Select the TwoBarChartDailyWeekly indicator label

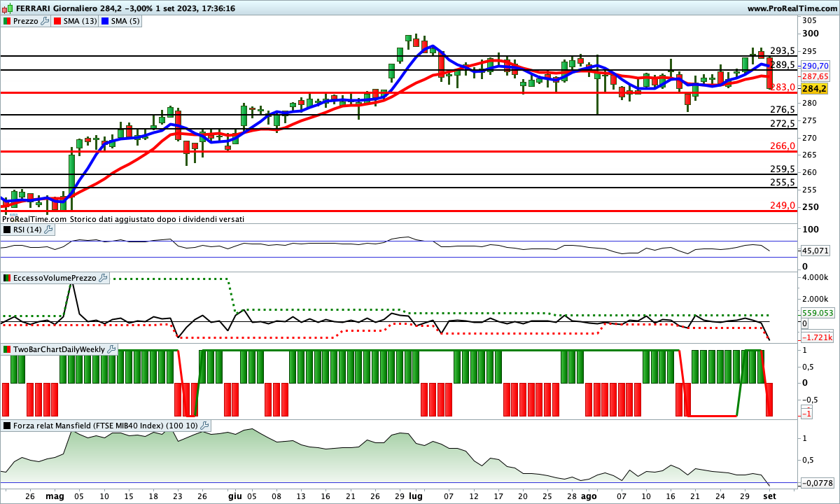(x=59, y=349)
